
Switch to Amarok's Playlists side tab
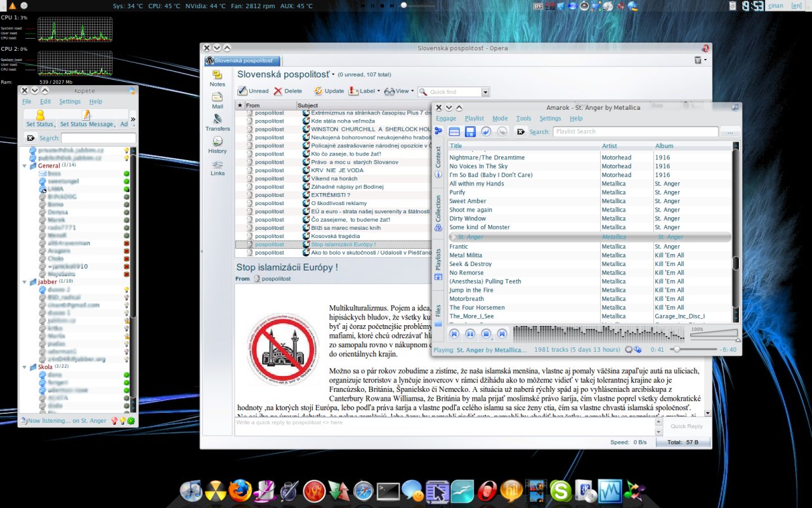(x=438, y=264)
